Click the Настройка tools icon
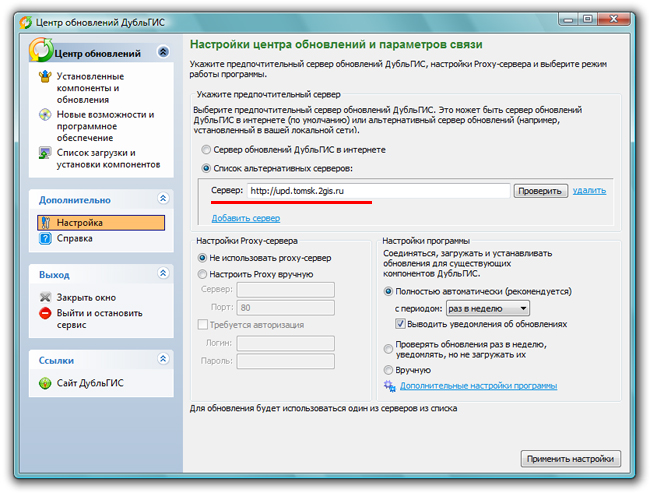 (46, 223)
